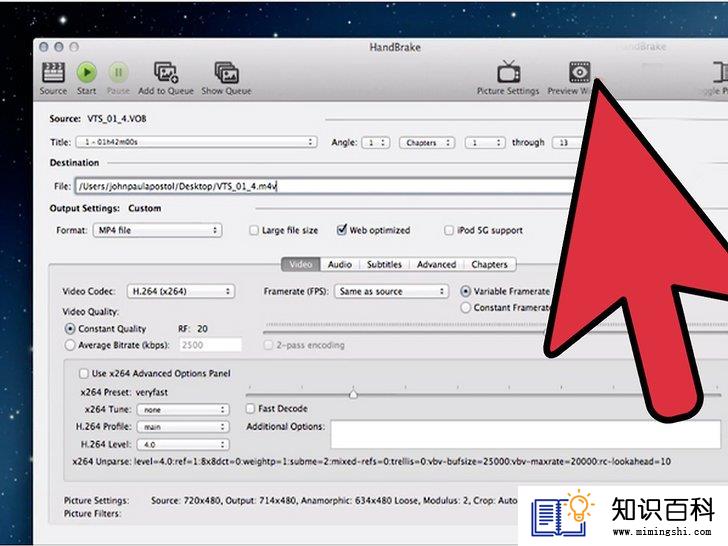
Task: Toggle Large file size checkbox
Action: tap(254, 230)
